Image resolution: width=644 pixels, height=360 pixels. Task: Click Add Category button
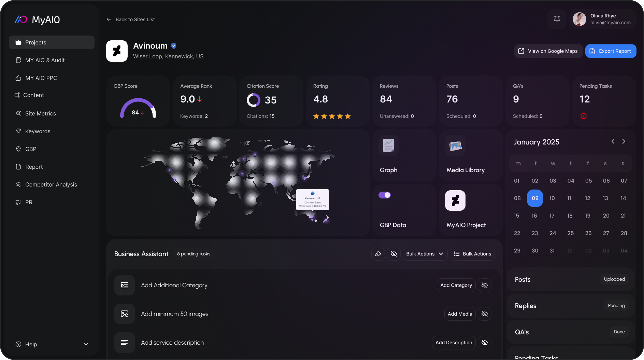pos(456,285)
